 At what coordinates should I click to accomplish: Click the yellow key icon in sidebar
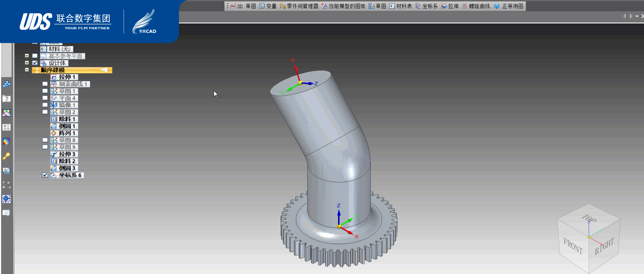coord(6,156)
